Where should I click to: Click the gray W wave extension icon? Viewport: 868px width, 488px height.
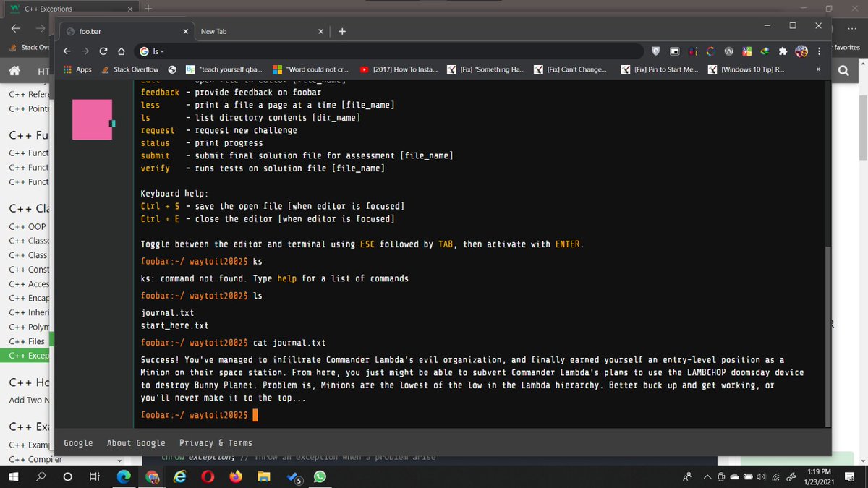point(729,51)
